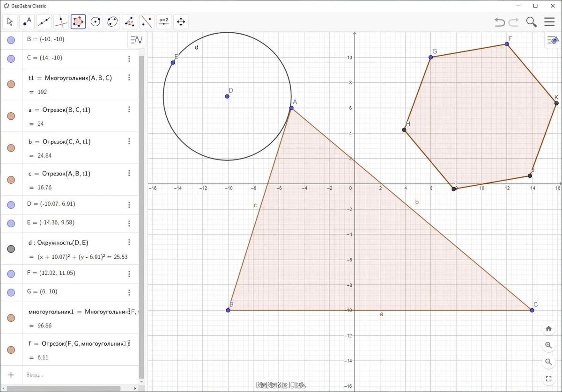Select the Polygon tool
Image resolution: width=562 pixels, height=392 pixels.
point(78,22)
